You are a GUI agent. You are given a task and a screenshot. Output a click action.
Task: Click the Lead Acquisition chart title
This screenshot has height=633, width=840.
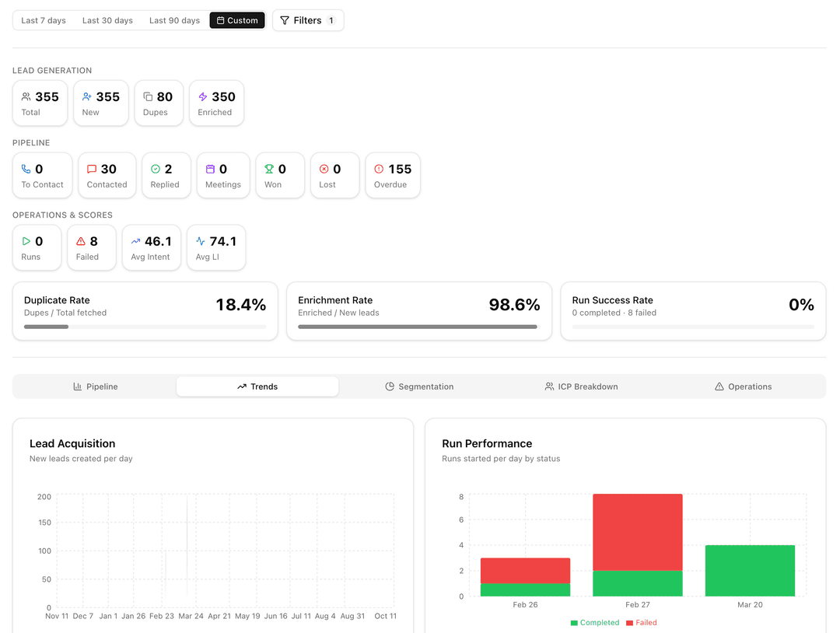(x=72, y=443)
